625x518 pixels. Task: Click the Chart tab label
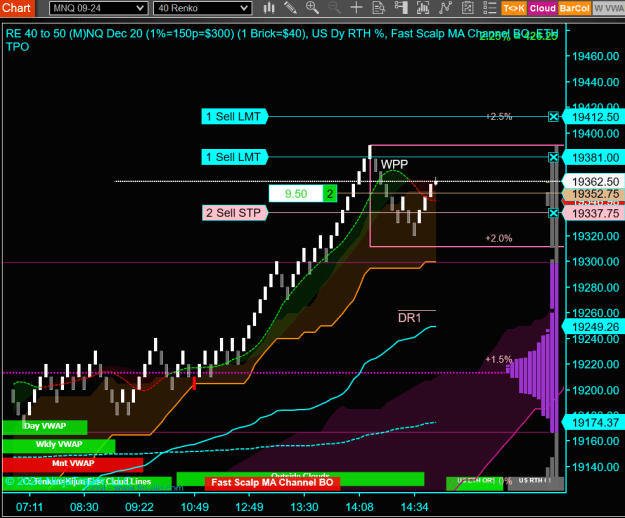[x=17, y=8]
